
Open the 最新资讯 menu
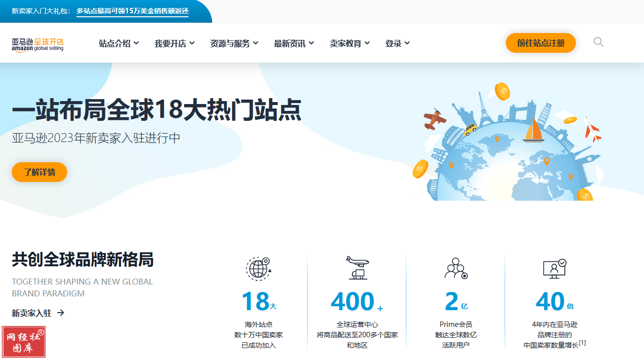click(294, 43)
